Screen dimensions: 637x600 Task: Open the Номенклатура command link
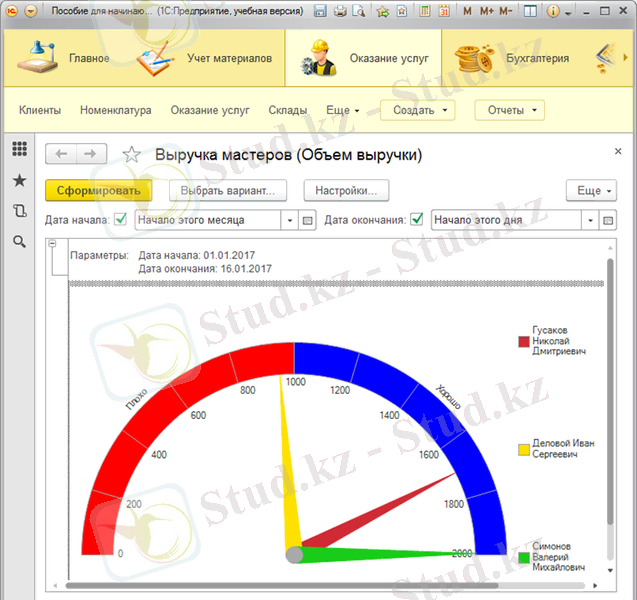(115, 110)
